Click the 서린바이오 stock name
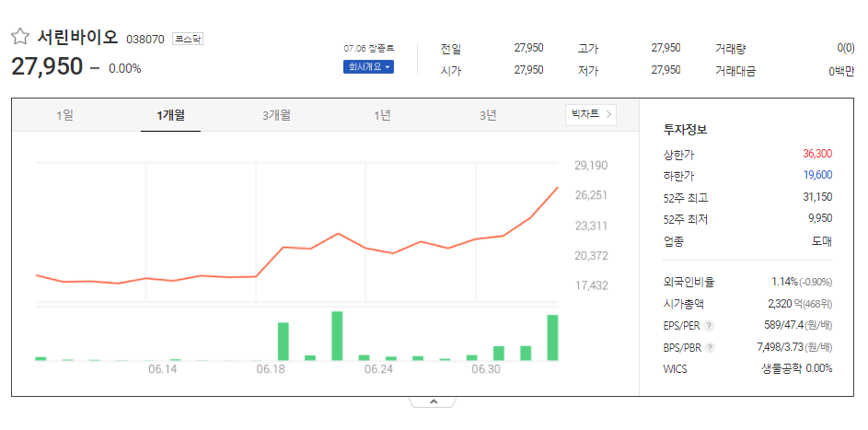Viewport: 868px width, 430px height. (78, 37)
